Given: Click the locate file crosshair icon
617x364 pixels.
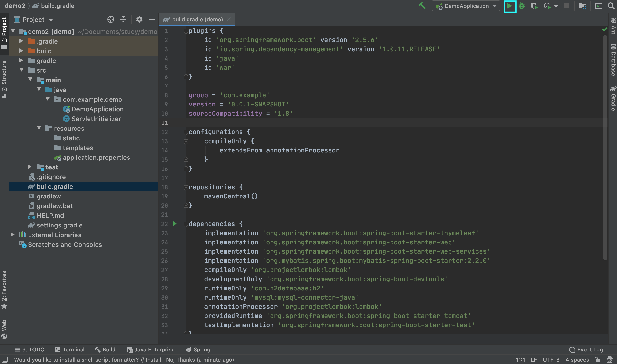Looking at the screenshot, I should coord(111,19).
